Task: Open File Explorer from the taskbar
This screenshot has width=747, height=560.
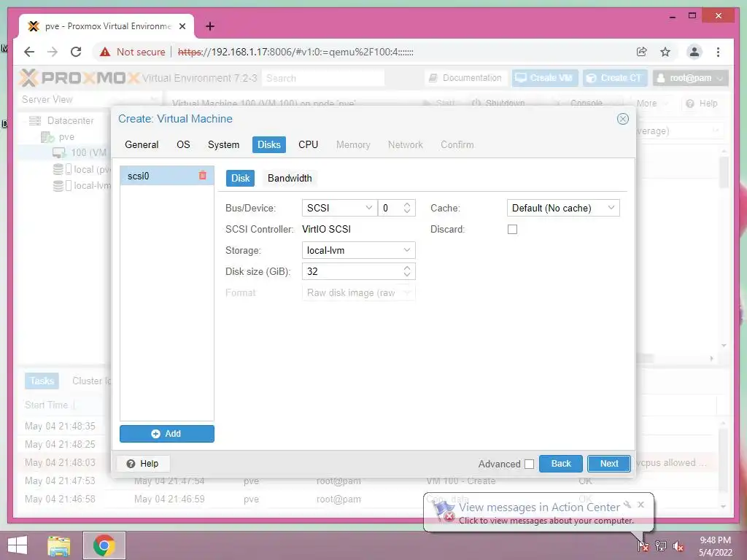Action: [59, 545]
